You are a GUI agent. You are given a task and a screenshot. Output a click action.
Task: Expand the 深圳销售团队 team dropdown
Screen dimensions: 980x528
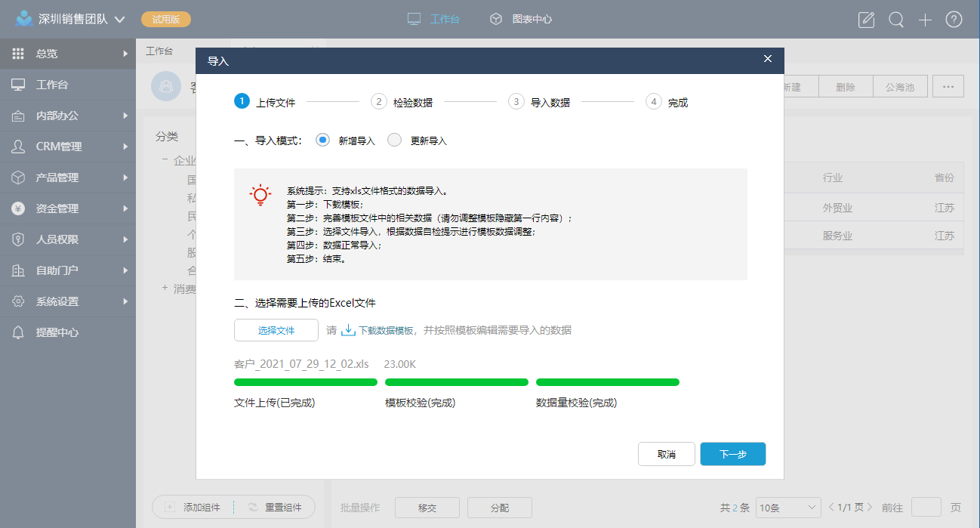119,20
